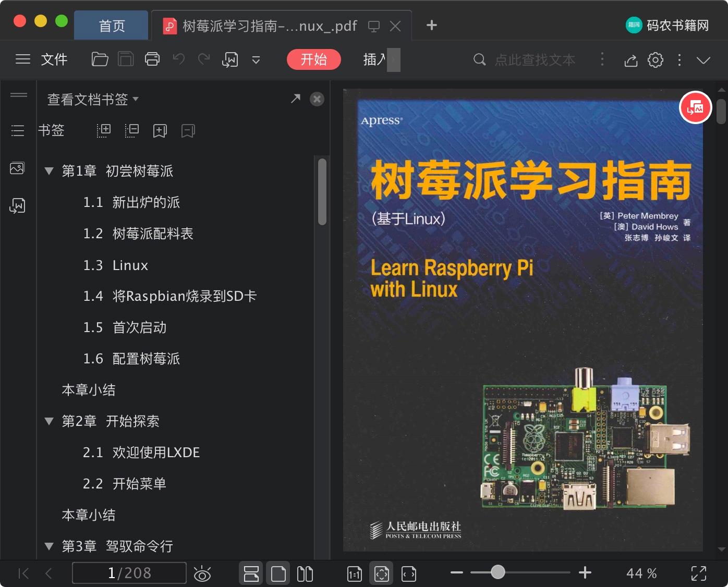Select two-page view mode
Image resolution: width=728 pixels, height=587 pixels.
[305, 573]
